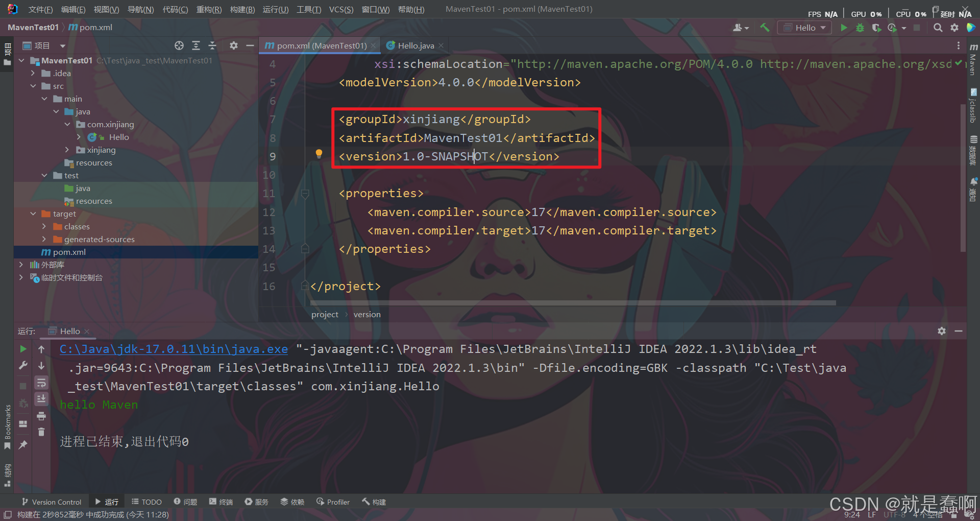Collapse the src folder

pyautogui.click(x=33, y=86)
